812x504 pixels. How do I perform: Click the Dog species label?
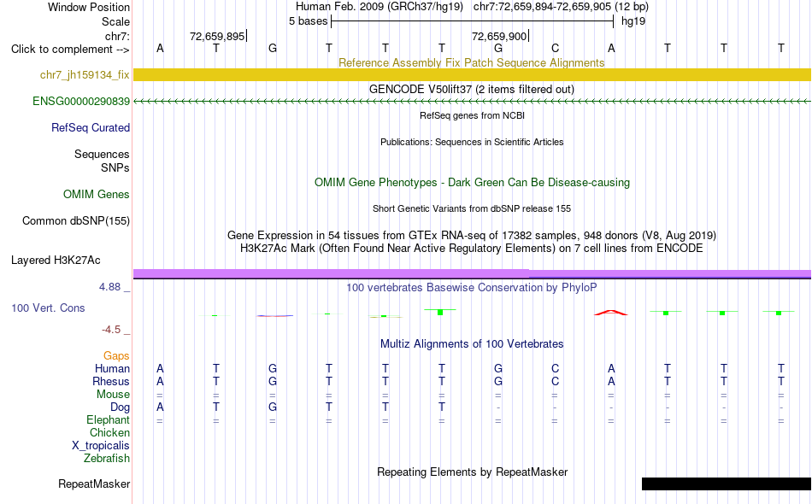(x=120, y=407)
